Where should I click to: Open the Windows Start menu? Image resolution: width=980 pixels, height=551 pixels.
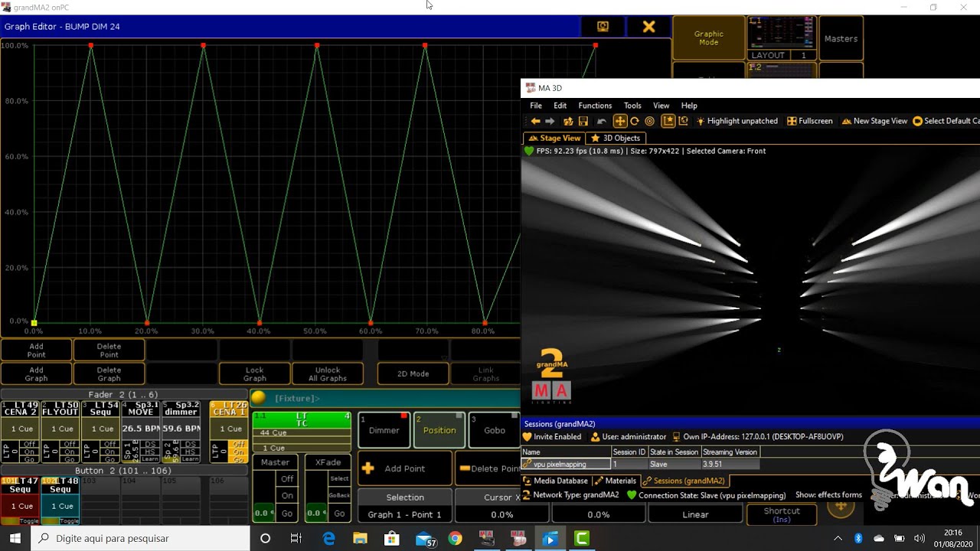pyautogui.click(x=15, y=539)
